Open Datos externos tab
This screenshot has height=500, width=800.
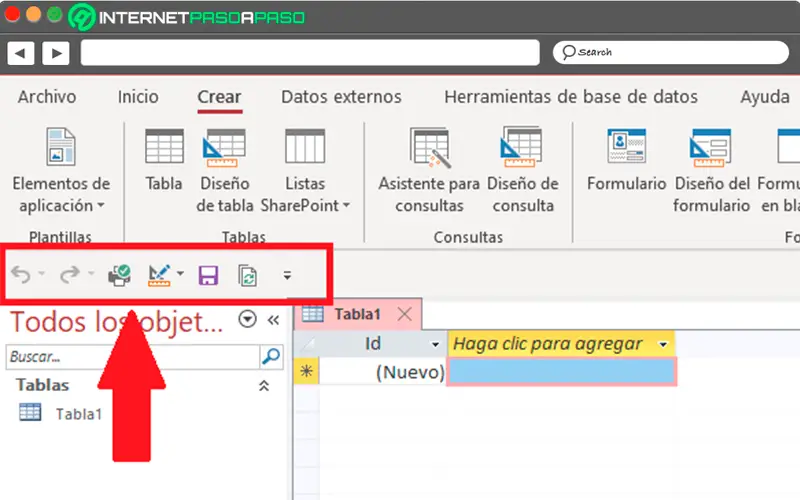coord(341,96)
